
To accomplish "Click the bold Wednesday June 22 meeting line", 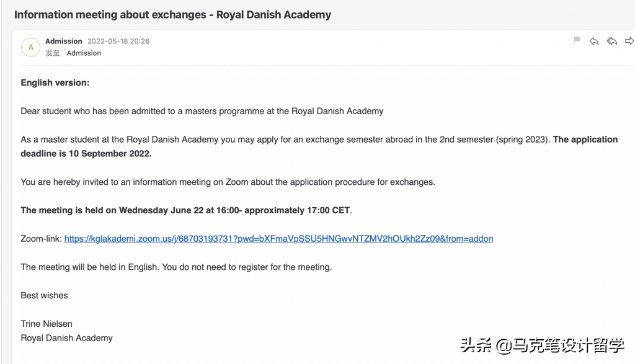I will point(185,210).
